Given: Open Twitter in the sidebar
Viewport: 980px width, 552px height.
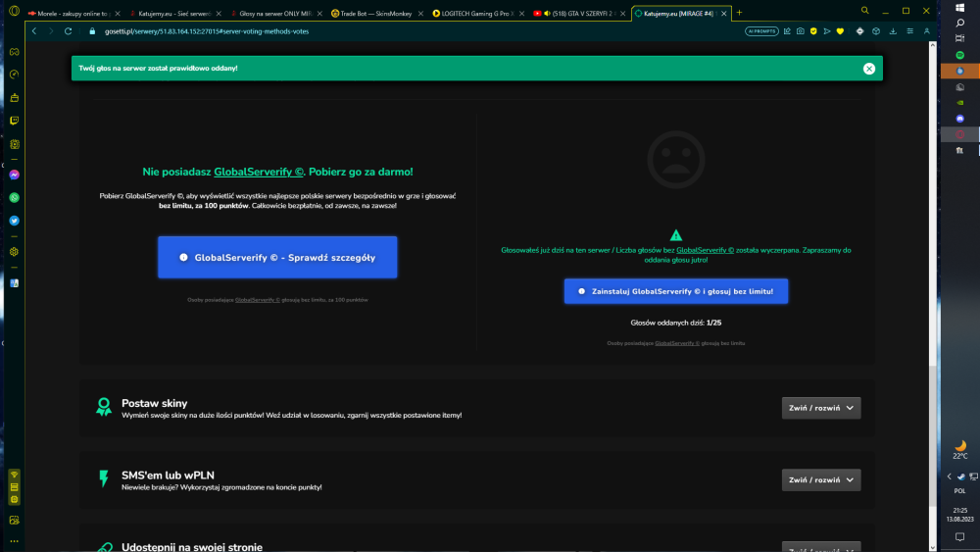Looking at the screenshot, I should point(14,221).
